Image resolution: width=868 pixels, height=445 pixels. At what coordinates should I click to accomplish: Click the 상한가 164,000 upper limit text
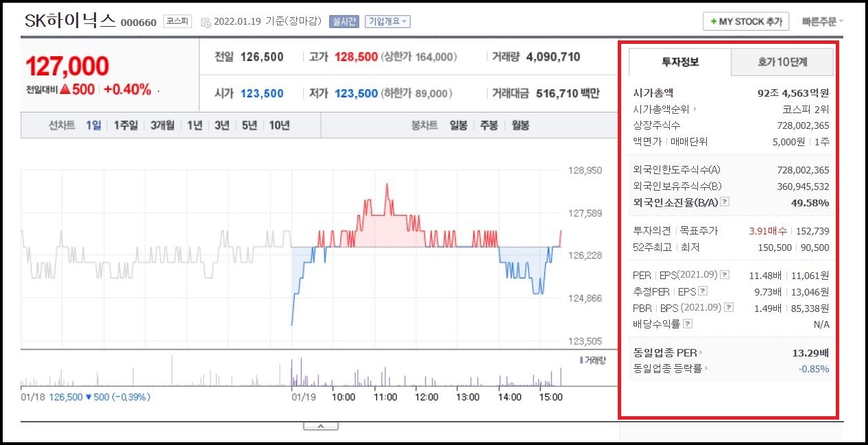point(419,57)
